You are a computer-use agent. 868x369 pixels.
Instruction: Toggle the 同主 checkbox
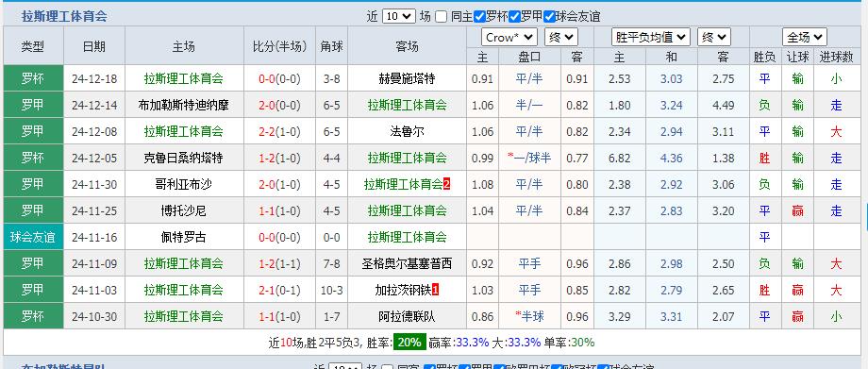441,17
